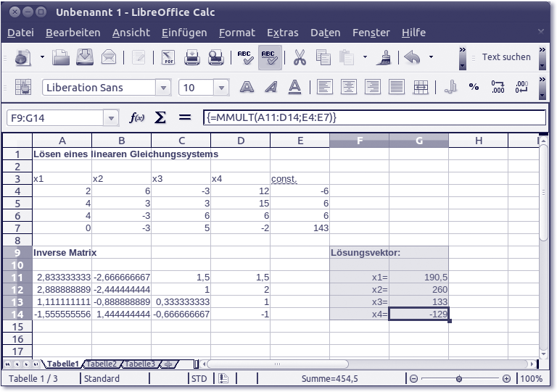The height and width of the screenshot is (392, 557).
Task: Open the font name dropdown
Action: (x=164, y=88)
